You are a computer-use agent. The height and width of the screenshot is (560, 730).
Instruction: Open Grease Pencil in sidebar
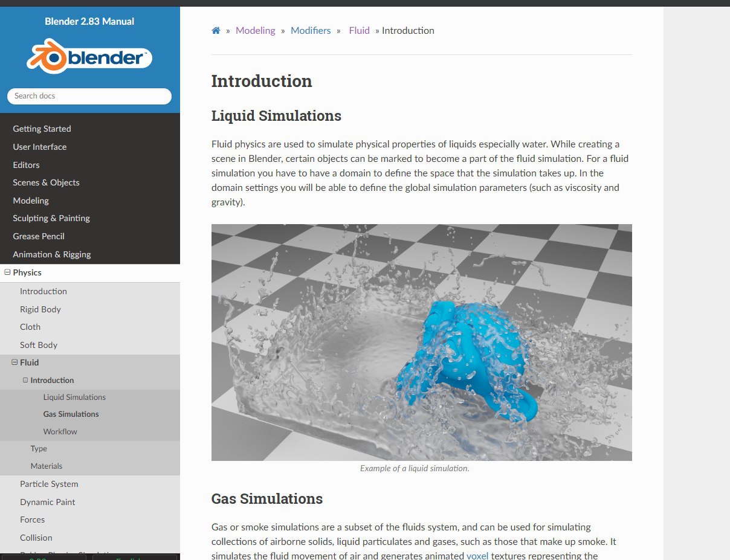tap(39, 236)
